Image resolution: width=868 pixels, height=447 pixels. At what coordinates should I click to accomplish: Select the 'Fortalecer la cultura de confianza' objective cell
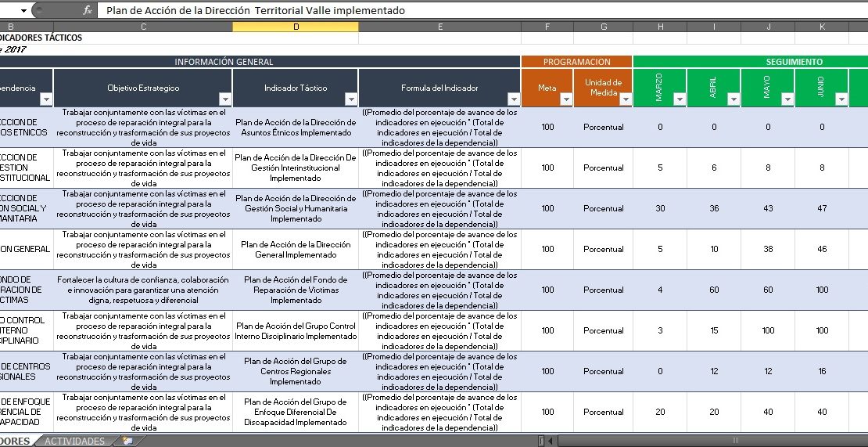pos(143,290)
